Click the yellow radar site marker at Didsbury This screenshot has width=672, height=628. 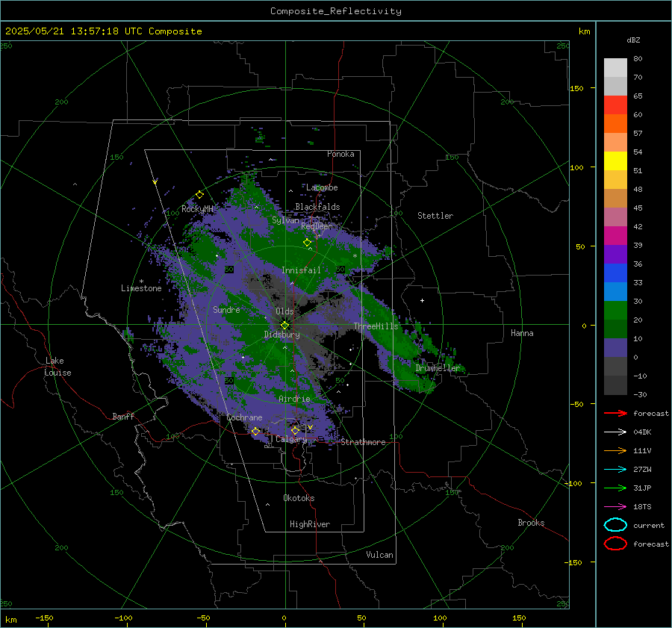(284, 326)
